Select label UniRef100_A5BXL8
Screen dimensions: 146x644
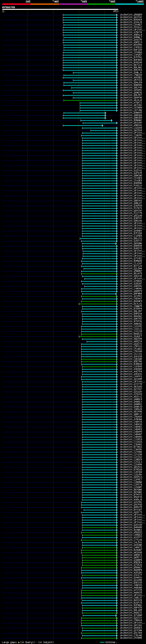click(x=131, y=35)
